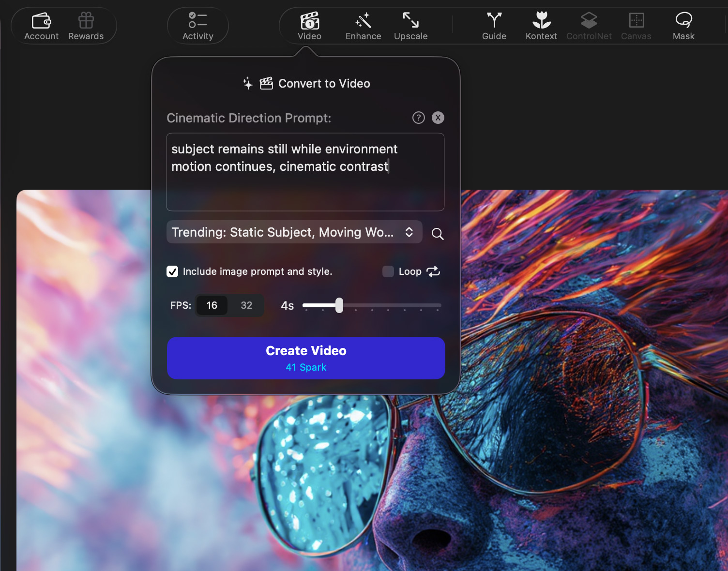Click the prompt help question mark icon

(418, 118)
